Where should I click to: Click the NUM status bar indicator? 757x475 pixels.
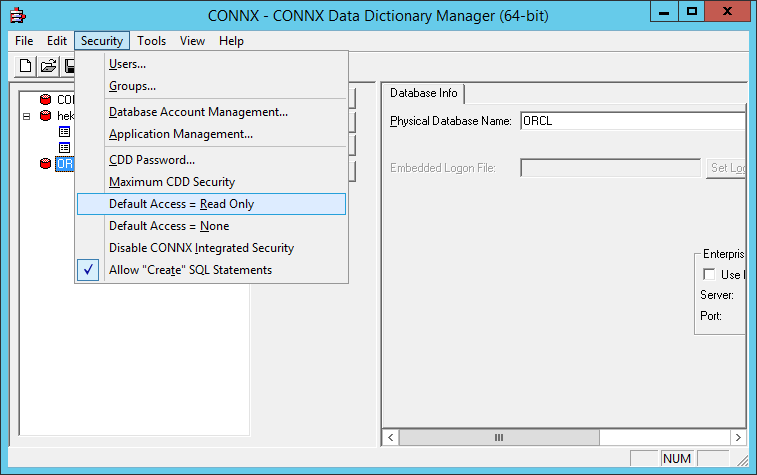click(x=676, y=459)
